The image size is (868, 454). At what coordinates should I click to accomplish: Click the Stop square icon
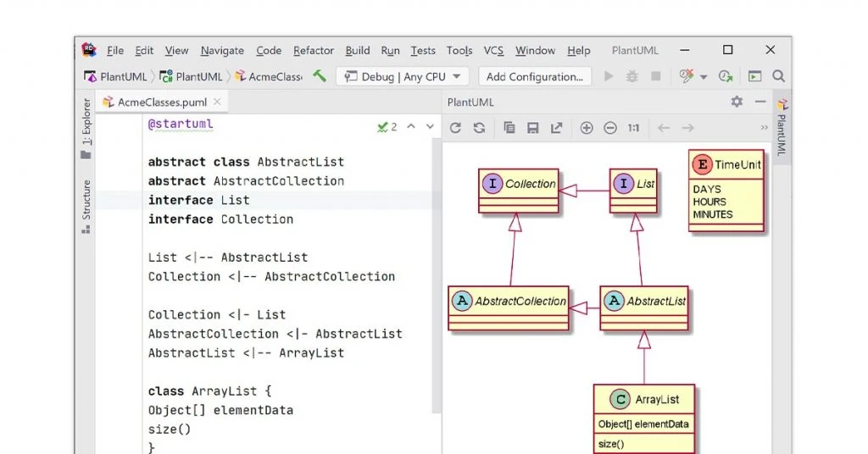click(x=655, y=76)
